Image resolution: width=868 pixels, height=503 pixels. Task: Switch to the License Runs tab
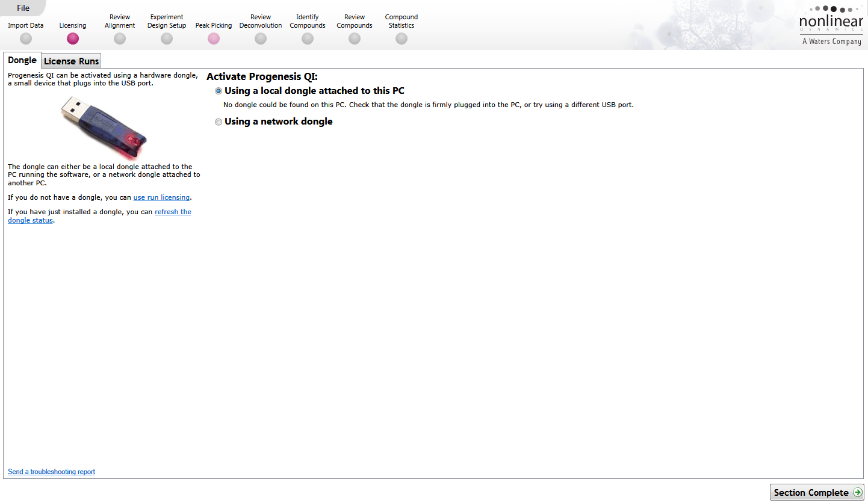pyautogui.click(x=72, y=61)
